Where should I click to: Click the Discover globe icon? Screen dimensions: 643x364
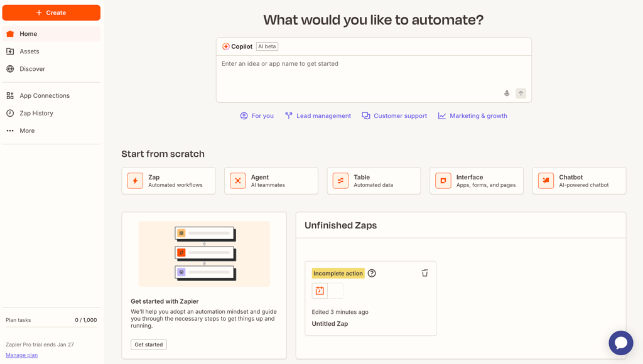click(10, 69)
